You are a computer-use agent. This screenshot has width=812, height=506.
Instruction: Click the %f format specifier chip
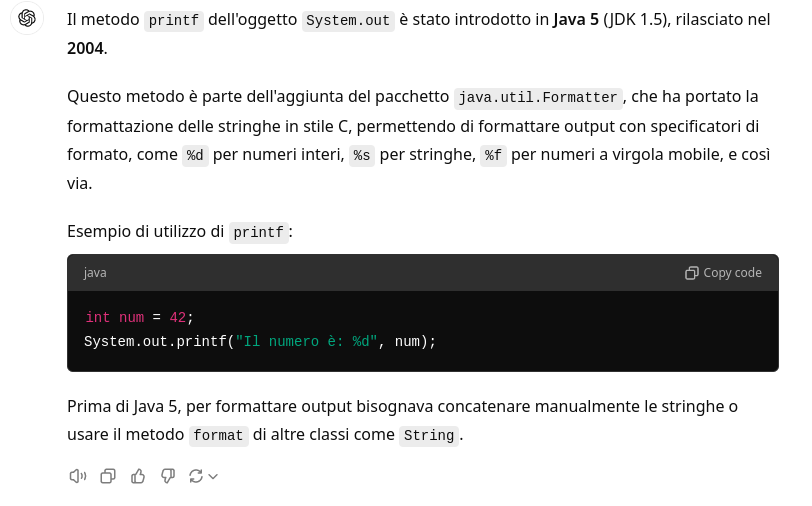click(493, 156)
